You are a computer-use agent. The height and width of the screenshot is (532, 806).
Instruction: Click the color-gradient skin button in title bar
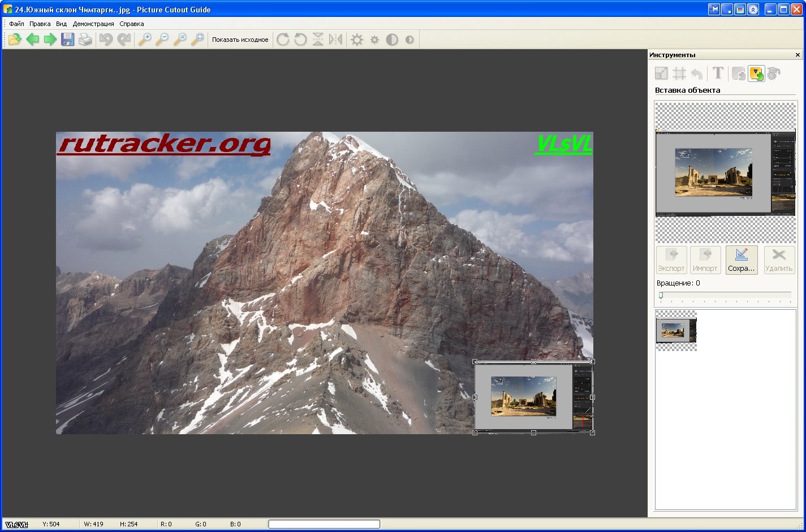click(x=740, y=10)
